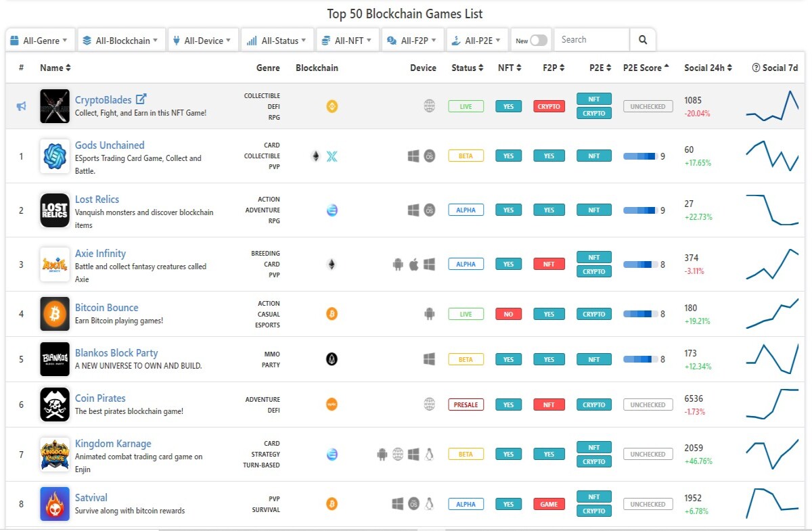Open the All-Status filter dropdown
Image resolution: width=812 pixels, height=531 pixels.
tap(277, 40)
